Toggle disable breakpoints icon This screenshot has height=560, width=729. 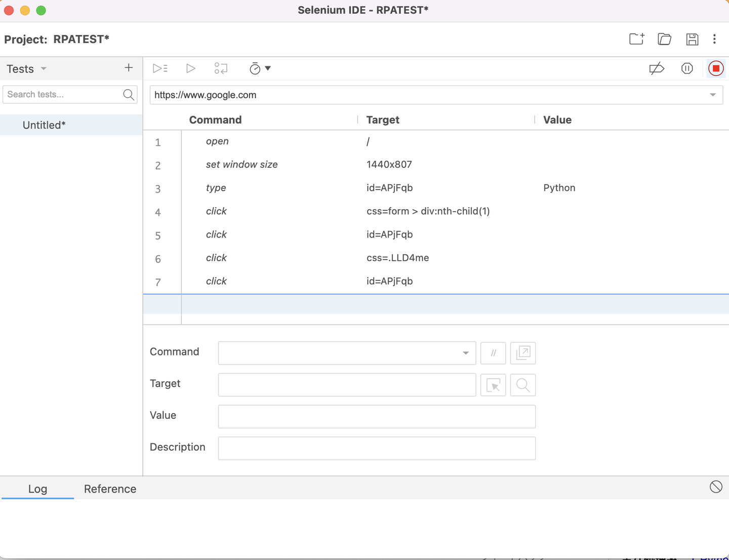pyautogui.click(x=657, y=68)
